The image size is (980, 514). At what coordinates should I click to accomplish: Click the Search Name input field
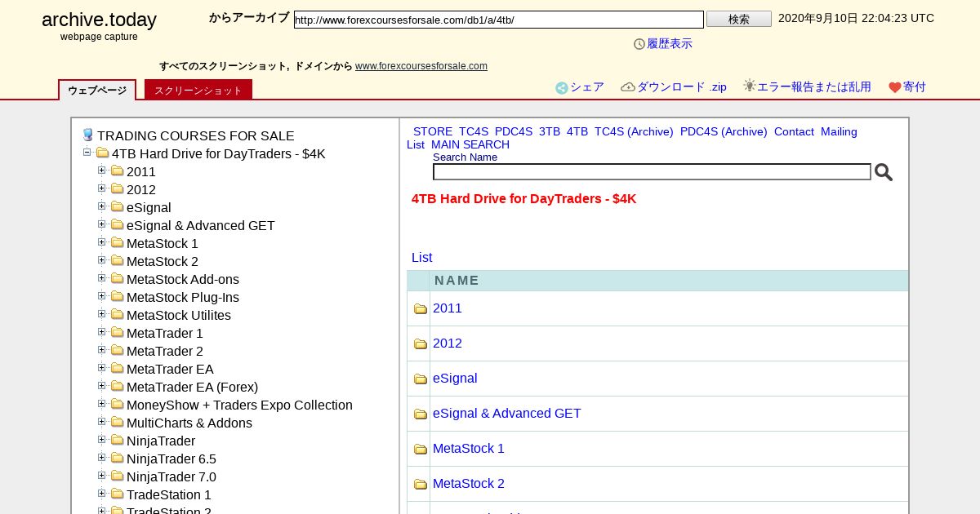(x=652, y=172)
